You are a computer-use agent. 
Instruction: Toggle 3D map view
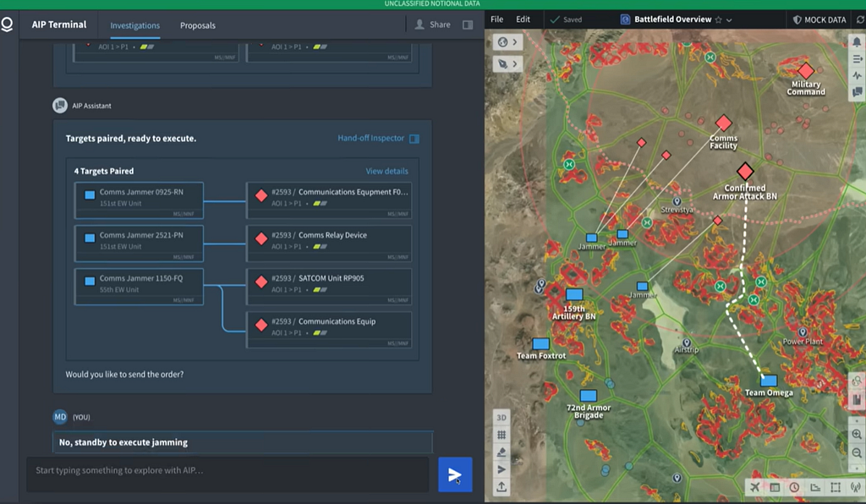[501, 418]
